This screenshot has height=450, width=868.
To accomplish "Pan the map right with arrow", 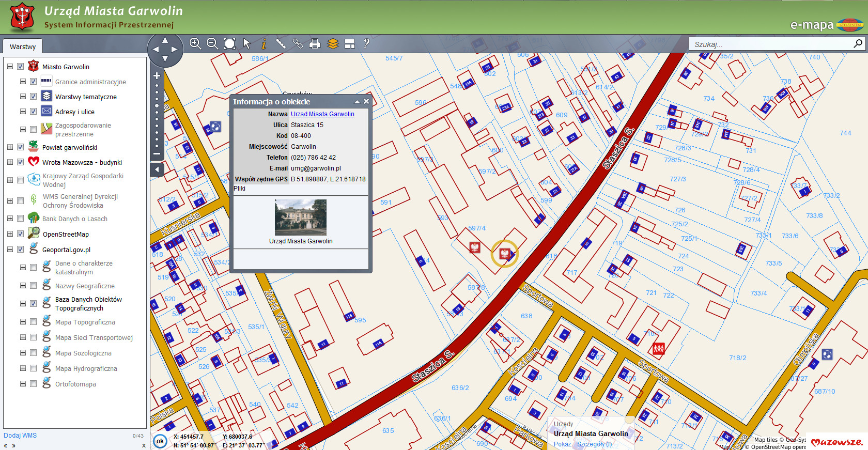I will pos(175,50).
